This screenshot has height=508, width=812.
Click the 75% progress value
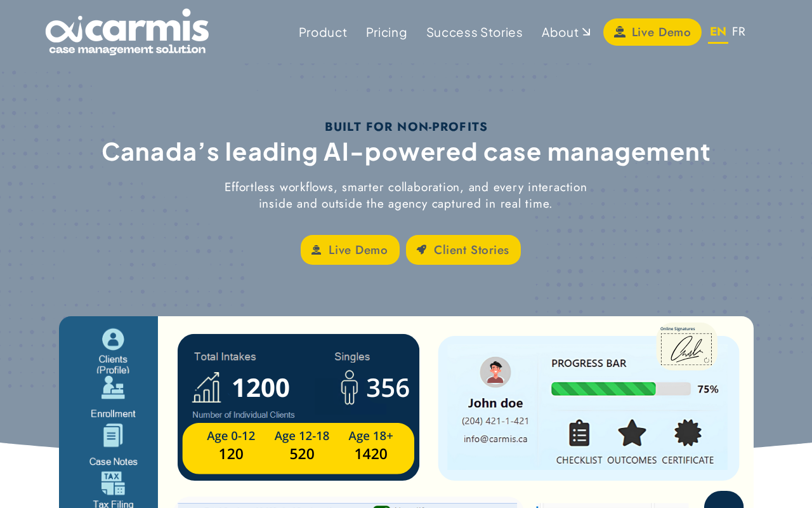coord(708,389)
